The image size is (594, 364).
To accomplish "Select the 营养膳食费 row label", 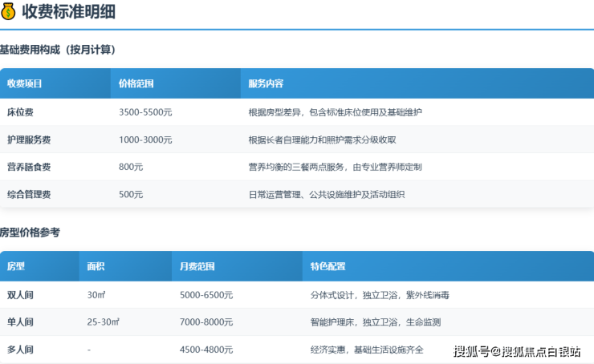I will tap(29, 167).
